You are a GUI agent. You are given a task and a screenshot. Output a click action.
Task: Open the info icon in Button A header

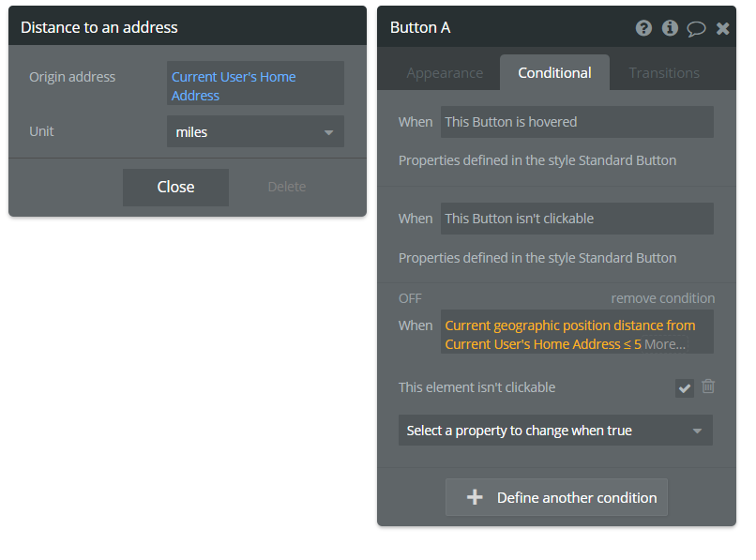(670, 28)
